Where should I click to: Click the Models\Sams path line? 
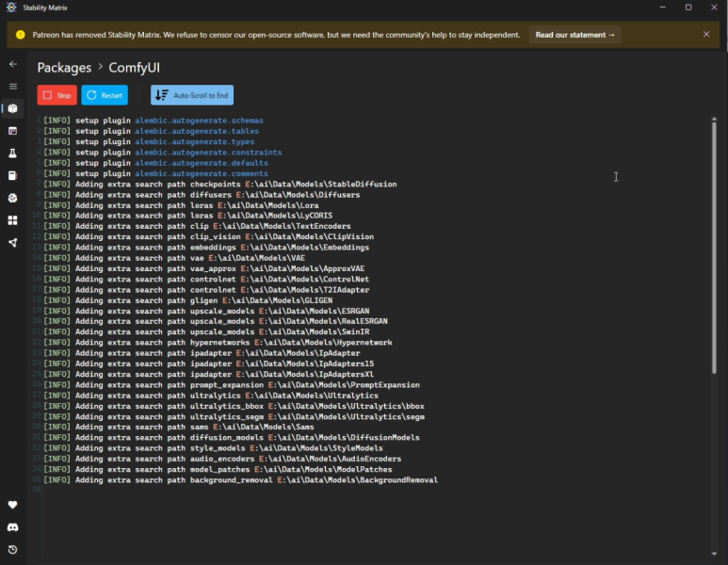179,428
